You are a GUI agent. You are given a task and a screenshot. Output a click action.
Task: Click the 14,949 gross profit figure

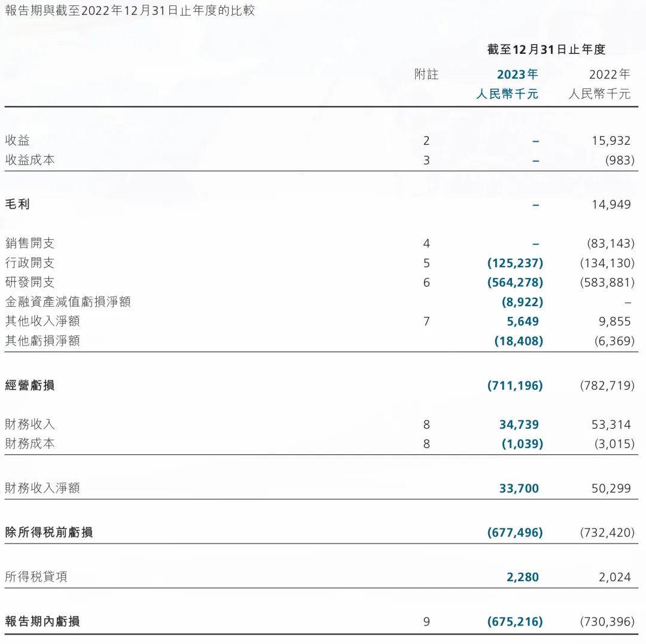[x=611, y=205]
